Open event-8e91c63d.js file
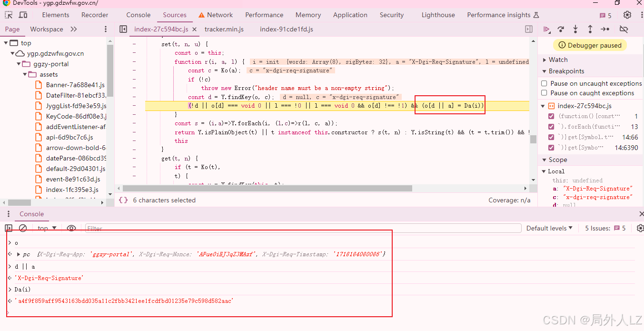This screenshot has width=644, height=331. pos(68,179)
